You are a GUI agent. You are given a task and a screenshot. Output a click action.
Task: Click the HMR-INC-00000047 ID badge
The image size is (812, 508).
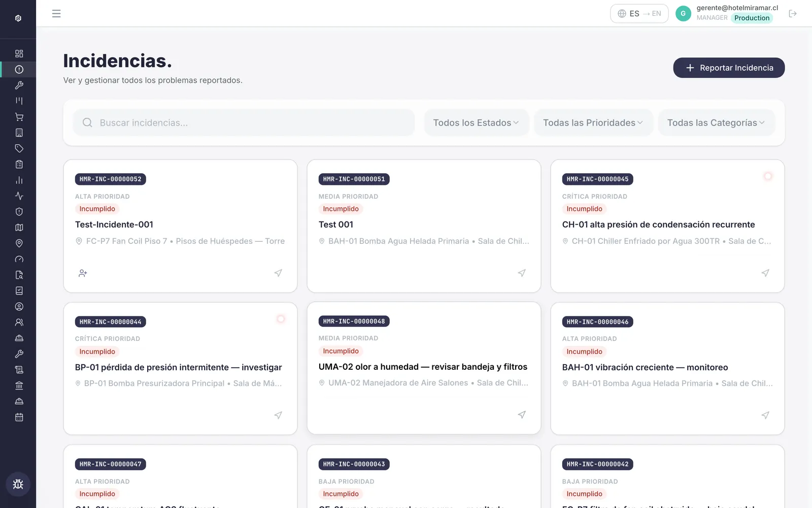click(x=111, y=464)
